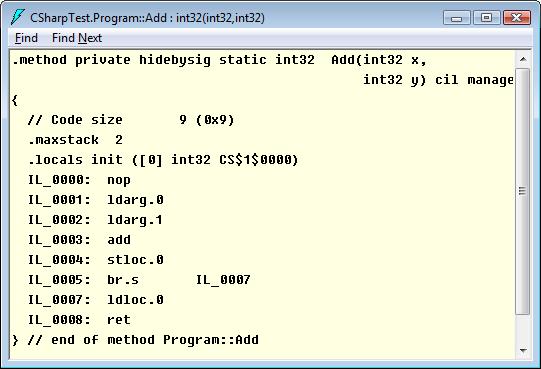Screen dimensions: 541x369
Task: Click the '.method private hidebysig static' line
Action: [x=219, y=60]
